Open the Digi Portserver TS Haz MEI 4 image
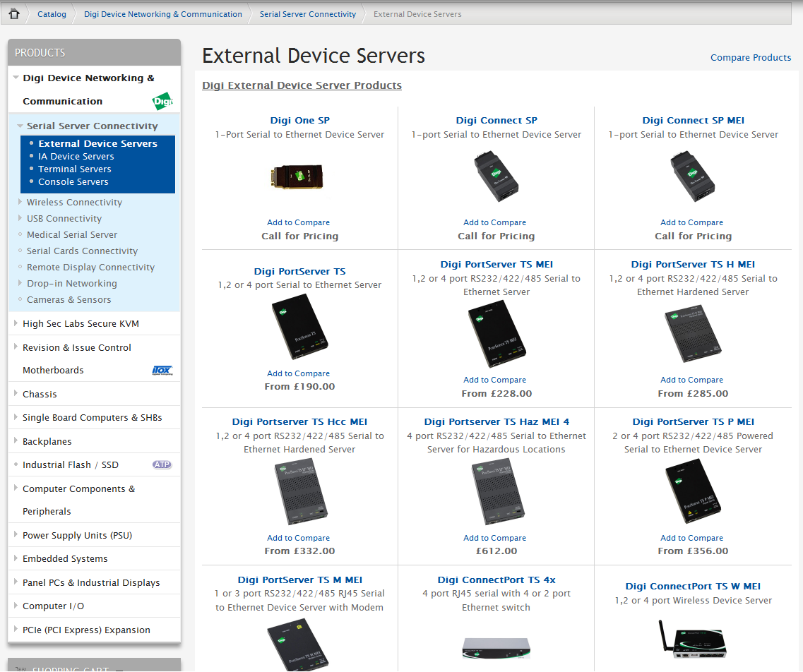Image resolution: width=803 pixels, height=672 pixels. coord(496,493)
